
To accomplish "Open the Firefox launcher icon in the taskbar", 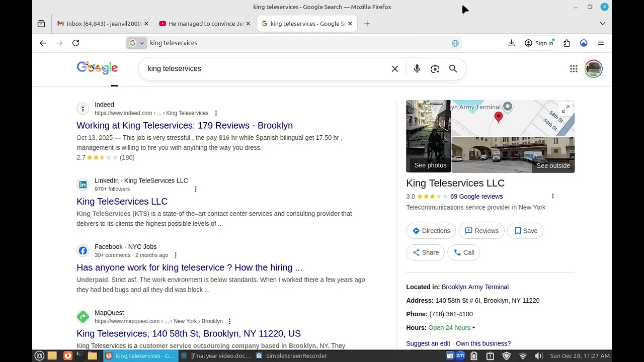I will 67,356.
